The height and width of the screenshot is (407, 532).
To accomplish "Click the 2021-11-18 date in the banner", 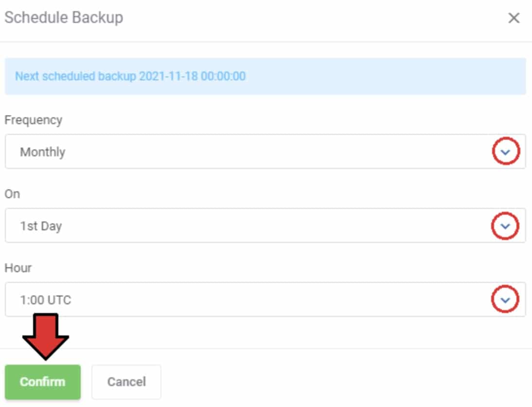I will tap(169, 76).
